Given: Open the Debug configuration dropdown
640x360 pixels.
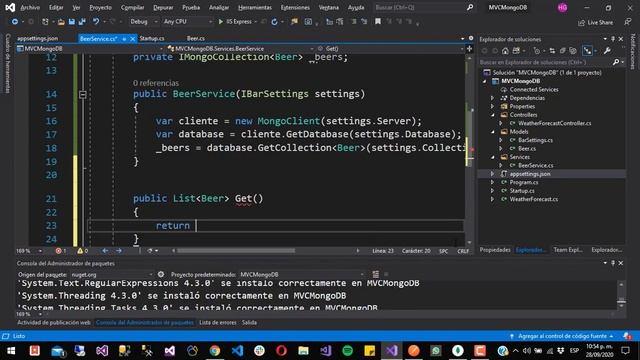Looking at the screenshot, I should [144, 22].
